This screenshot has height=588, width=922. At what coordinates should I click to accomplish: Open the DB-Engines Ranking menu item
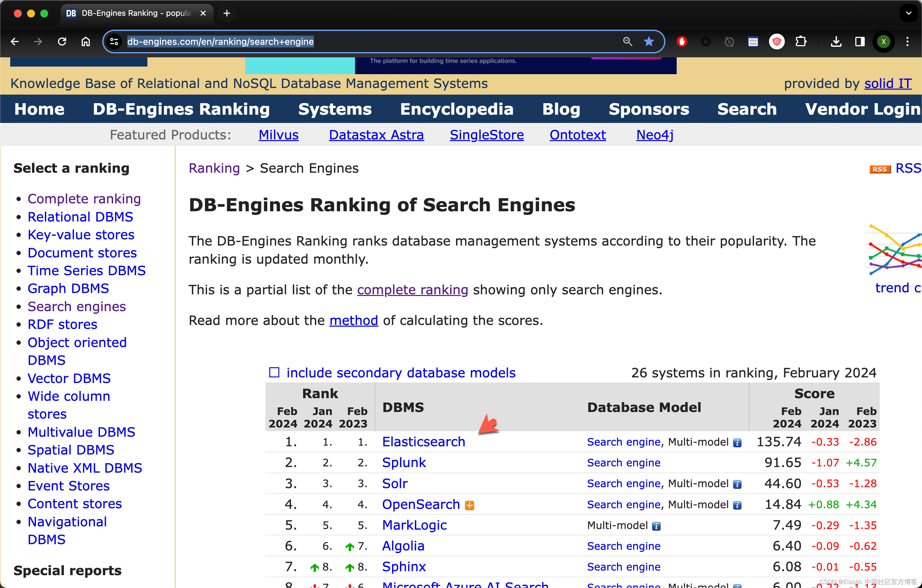181,109
